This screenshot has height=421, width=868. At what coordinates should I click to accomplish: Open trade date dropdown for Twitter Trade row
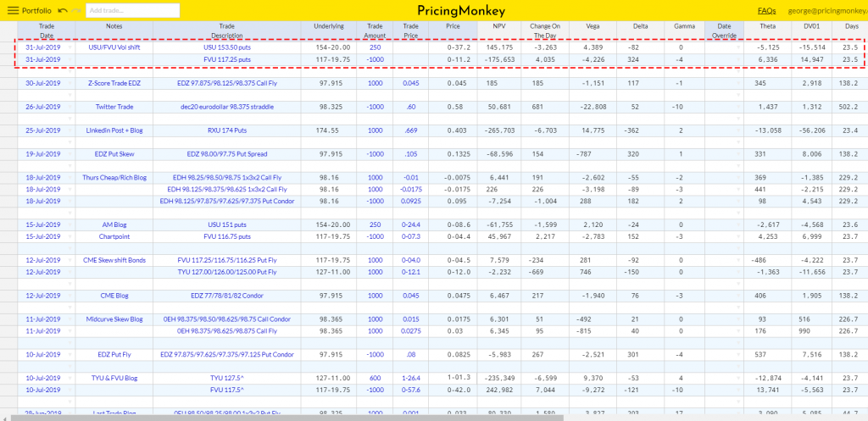[70, 107]
